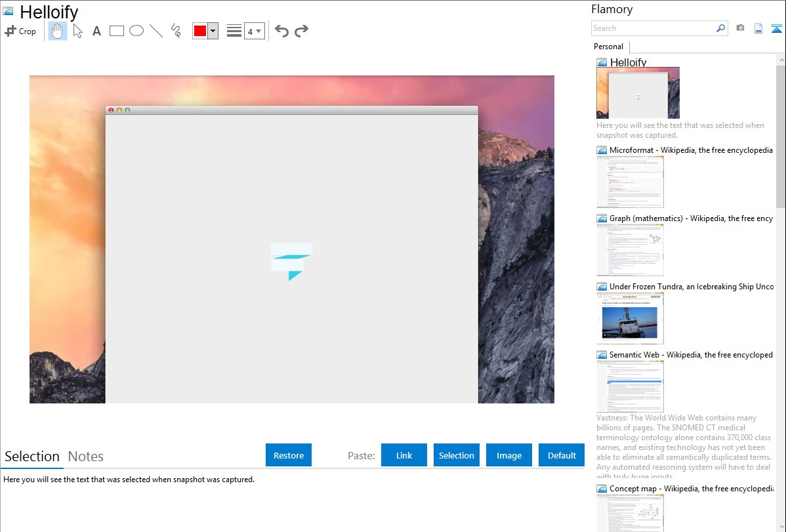Click the magnifier search icon
The image size is (786, 532).
(720, 28)
